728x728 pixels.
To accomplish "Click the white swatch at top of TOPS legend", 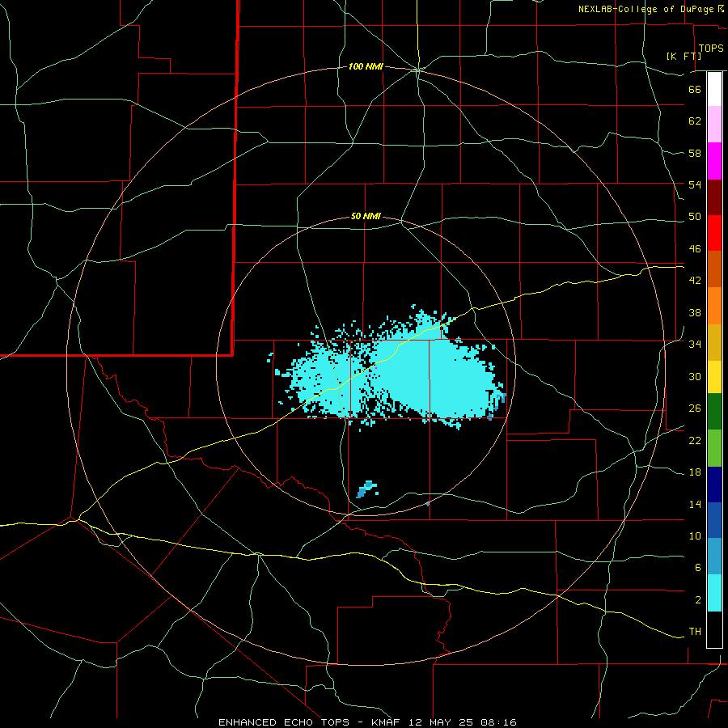I will pyautogui.click(x=714, y=89).
